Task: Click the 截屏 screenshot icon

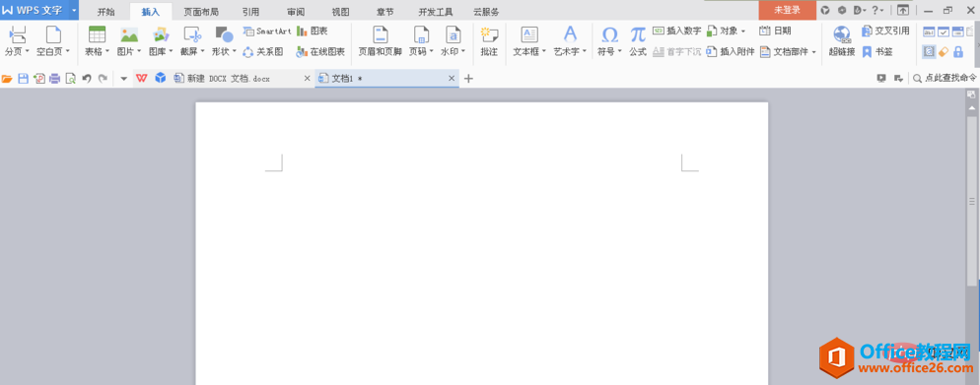Action: click(191, 34)
